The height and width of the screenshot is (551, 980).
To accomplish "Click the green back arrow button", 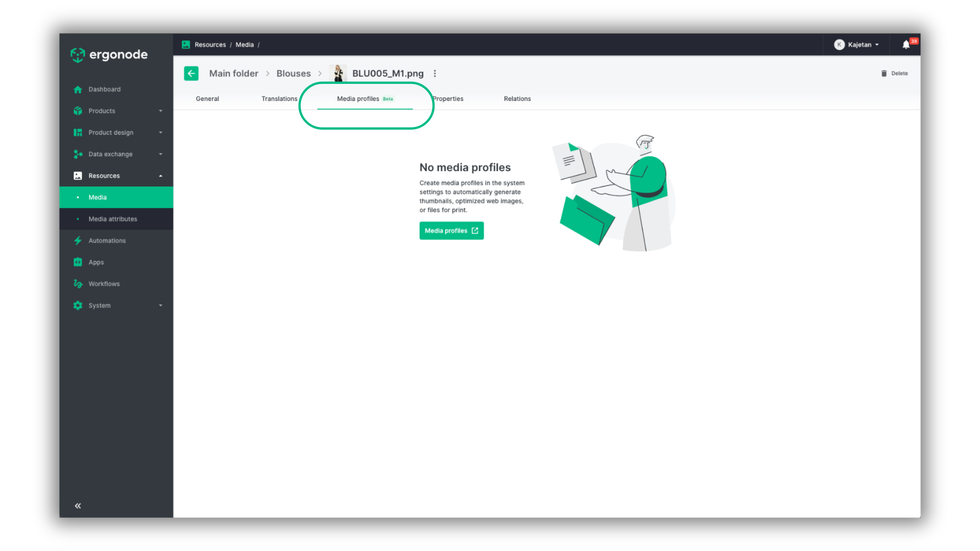I will 191,73.
